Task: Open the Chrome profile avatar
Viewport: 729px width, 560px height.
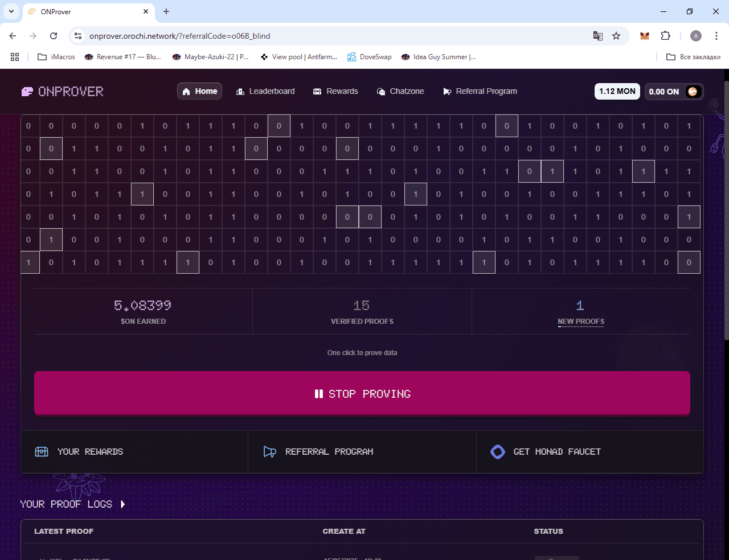Action: pos(696,36)
